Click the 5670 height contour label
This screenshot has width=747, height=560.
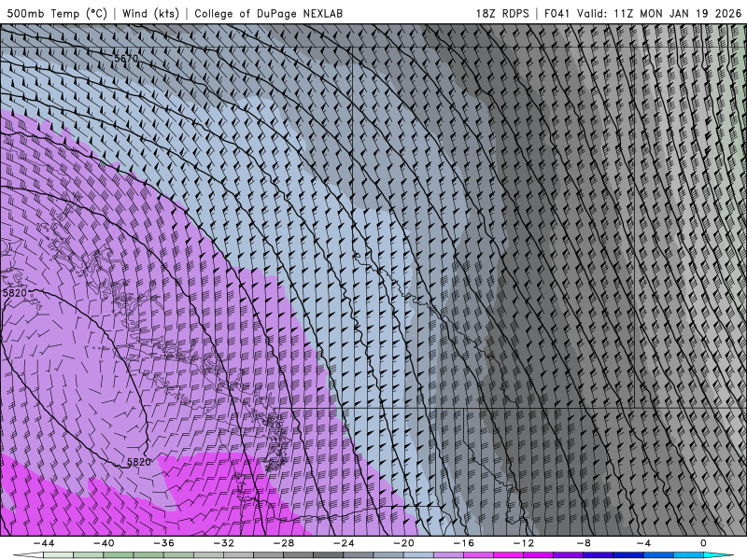(126, 58)
